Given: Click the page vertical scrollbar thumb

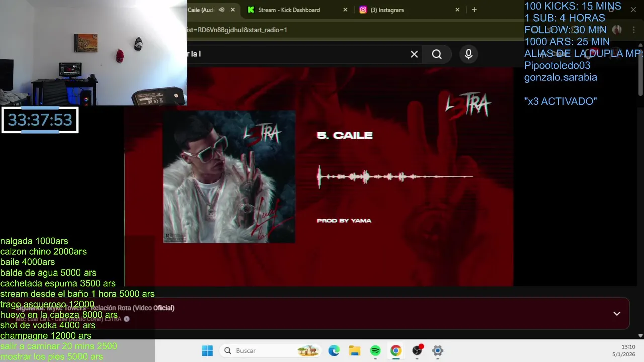Looking at the screenshot, I should click(640, 72).
